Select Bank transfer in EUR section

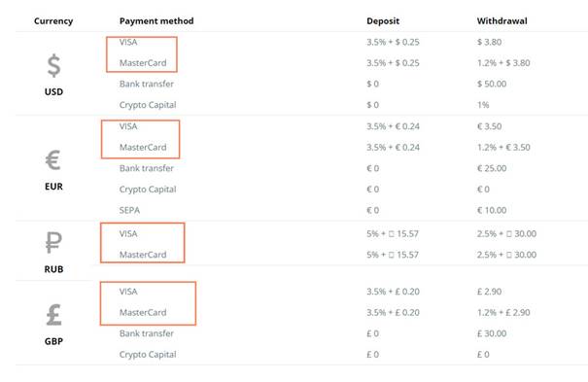point(147,168)
